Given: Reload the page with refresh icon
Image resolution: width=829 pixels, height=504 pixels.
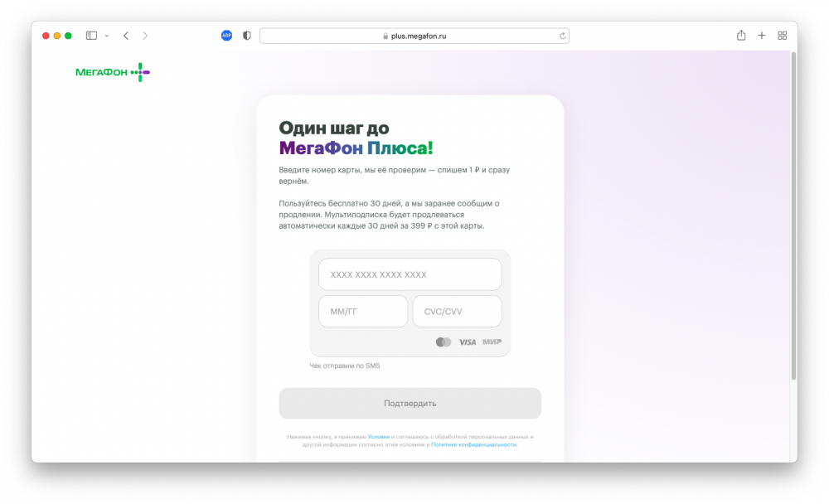Looking at the screenshot, I should click(563, 36).
